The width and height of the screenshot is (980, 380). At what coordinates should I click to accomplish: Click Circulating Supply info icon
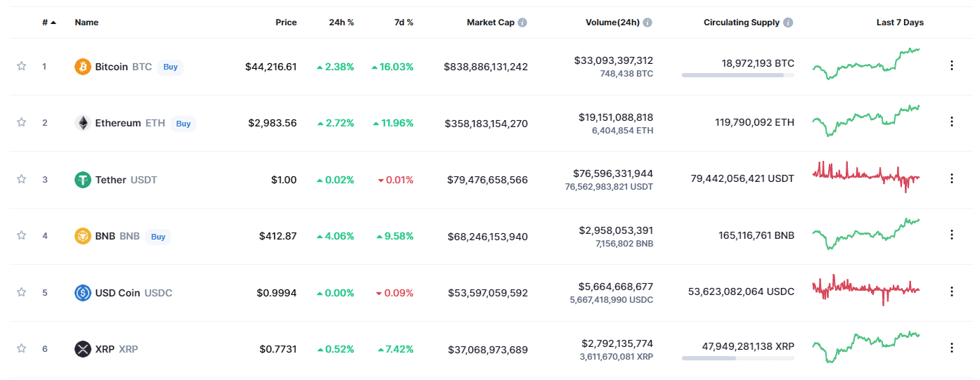[788, 22]
